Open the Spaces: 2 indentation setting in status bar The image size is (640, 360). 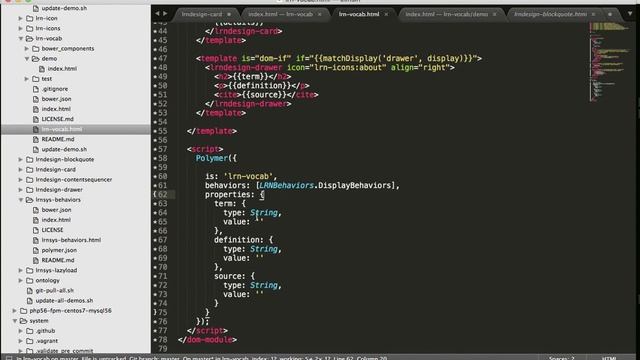click(x=561, y=358)
